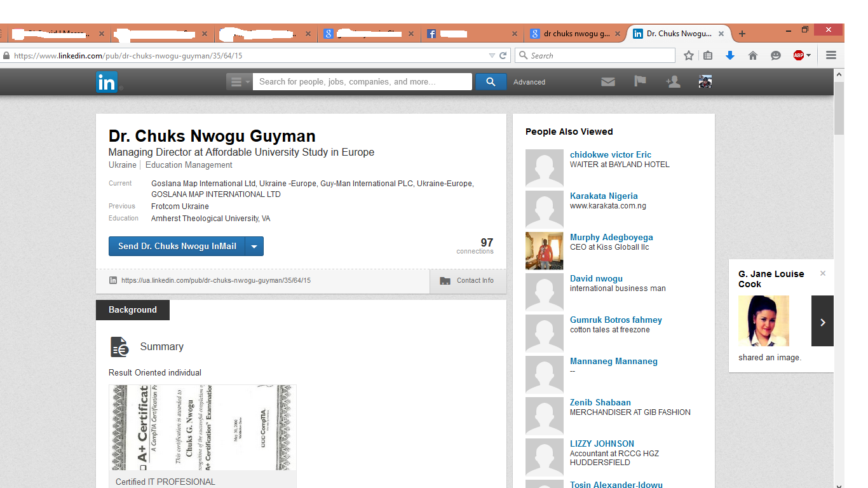View 97 connections count
The width and height of the screenshot is (868, 488).
point(475,245)
